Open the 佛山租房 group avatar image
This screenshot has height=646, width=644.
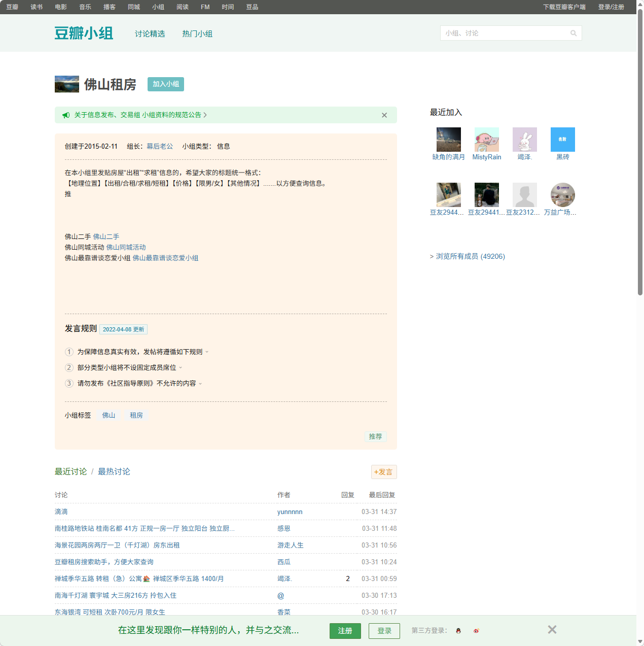coord(66,84)
